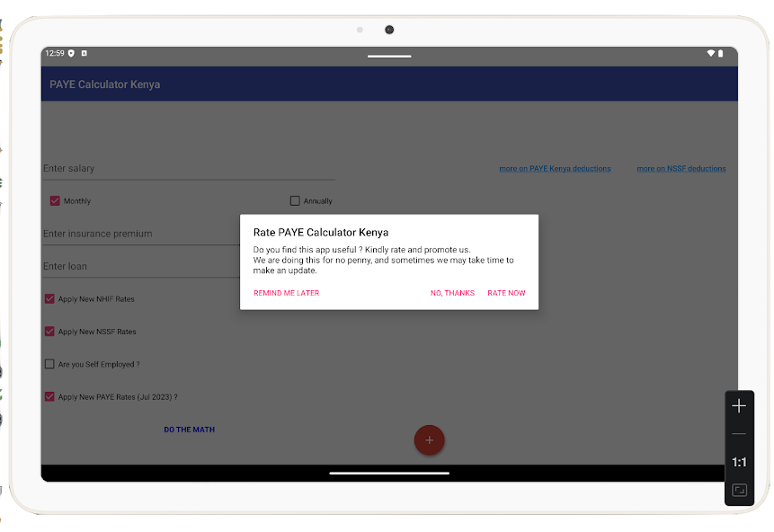Choose NO, THANKS in rating dialog
Screen dimensions: 774x532
coord(452,293)
